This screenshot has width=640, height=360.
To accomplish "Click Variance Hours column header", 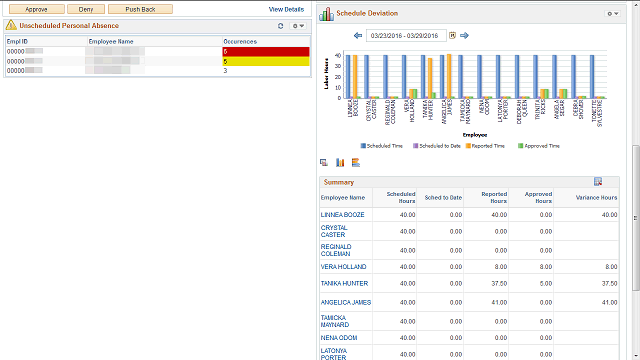I will [x=596, y=198].
